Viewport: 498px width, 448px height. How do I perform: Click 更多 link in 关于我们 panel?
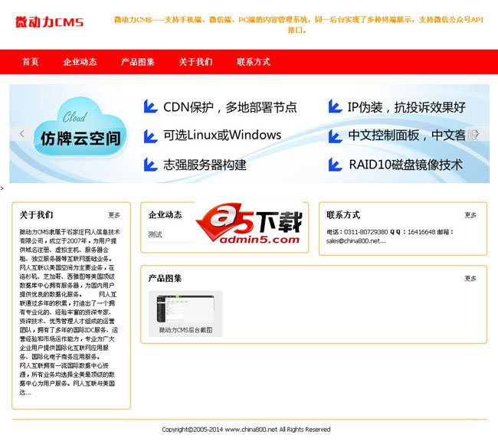point(114,215)
